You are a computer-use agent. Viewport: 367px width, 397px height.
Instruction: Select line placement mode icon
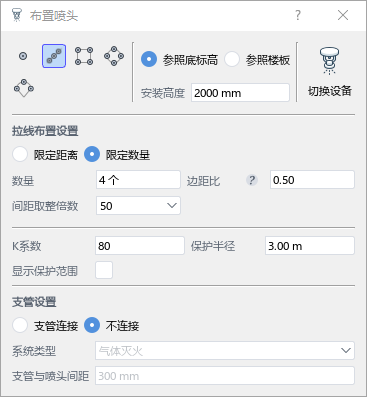[x=54, y=56]
